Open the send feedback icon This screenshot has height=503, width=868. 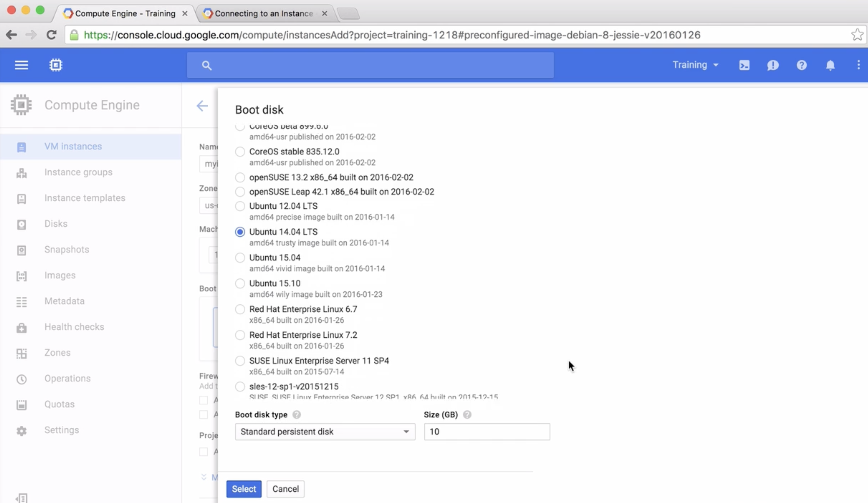[773, 65]
